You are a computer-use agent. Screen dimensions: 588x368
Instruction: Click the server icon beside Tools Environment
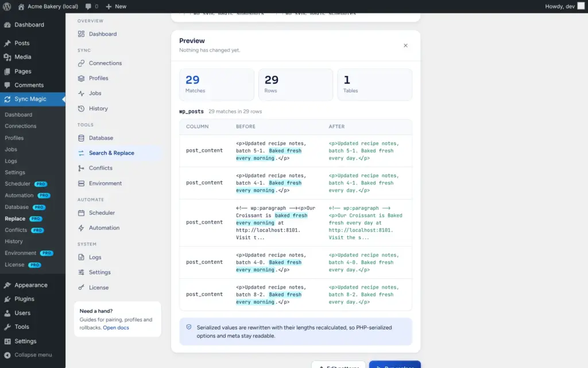coord(81,183)
